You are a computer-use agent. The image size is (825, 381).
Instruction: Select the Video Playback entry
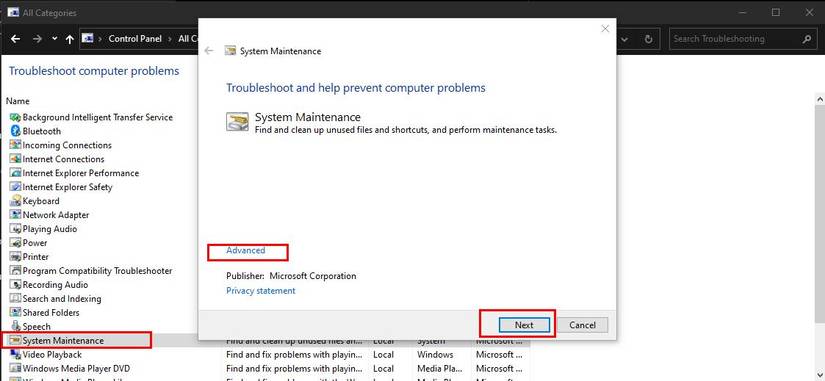[x=52, y=354]
